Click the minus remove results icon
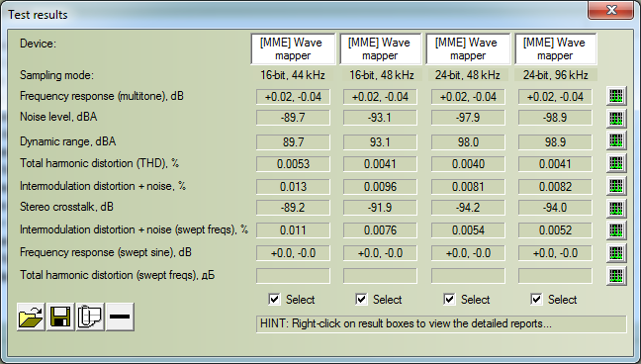Screen dimensions: 641x364 pos(120,317)
